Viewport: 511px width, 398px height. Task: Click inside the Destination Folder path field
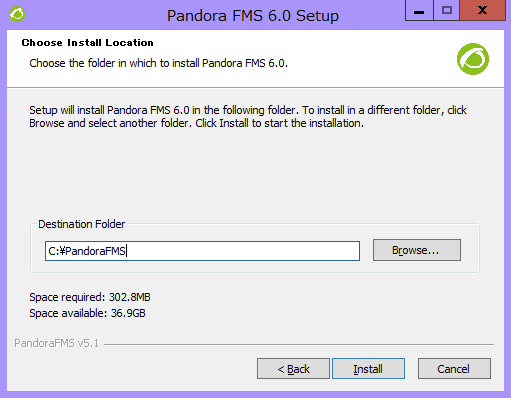click(x=202, y=251)
